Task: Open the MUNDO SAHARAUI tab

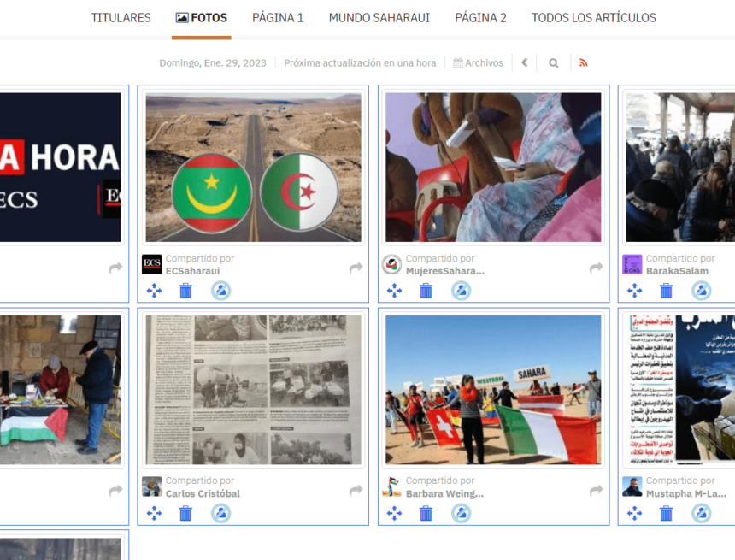Action: [379, 18]
